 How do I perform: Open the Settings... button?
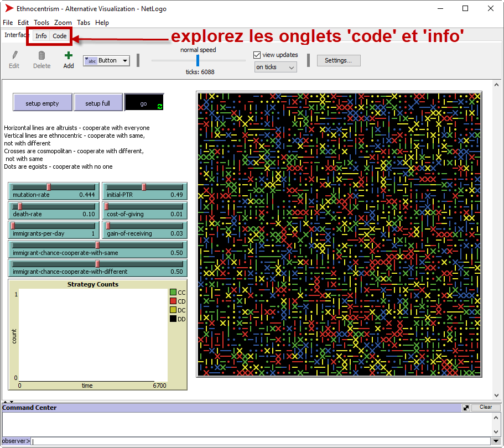pos(338,60)
